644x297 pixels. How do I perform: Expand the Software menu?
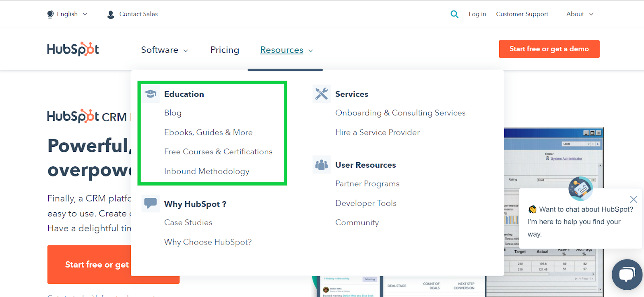(x=164, y=50)
